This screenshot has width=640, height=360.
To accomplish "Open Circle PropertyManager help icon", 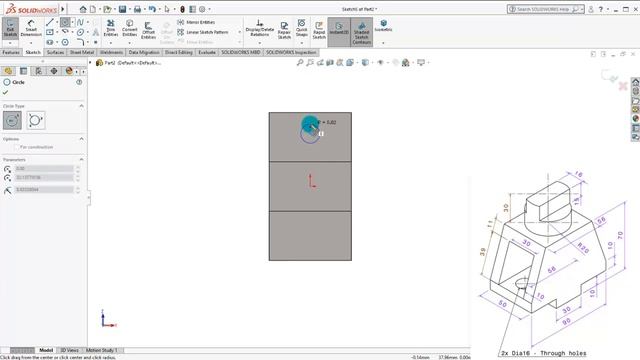I will [x=79, y=82].
